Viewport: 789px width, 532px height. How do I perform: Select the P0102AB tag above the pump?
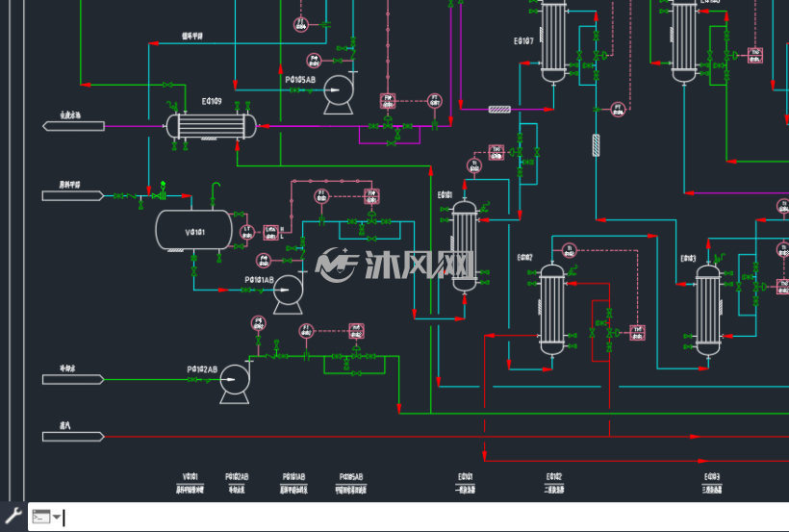tap(202, 369)
